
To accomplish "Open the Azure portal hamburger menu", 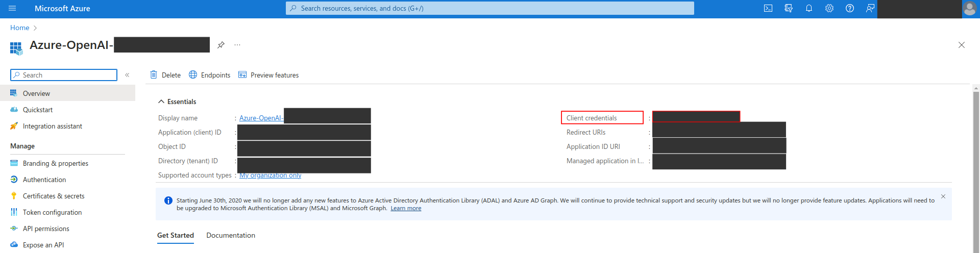I will (x=12, y=8).
